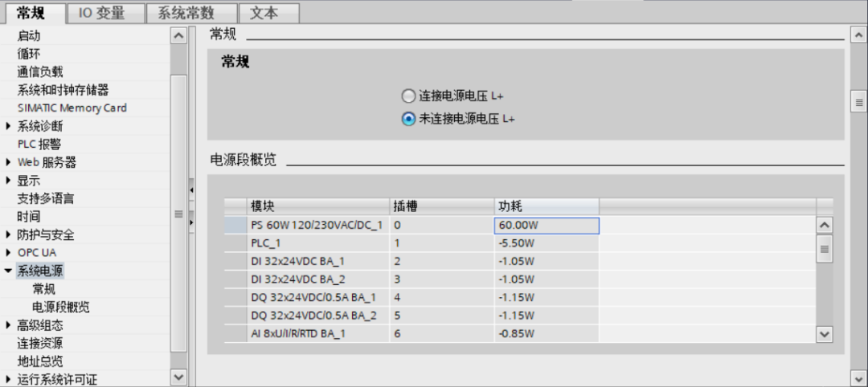The image size is (868, 387).
Task: Click power table scrollbar thumb
Action: (825, 249)
